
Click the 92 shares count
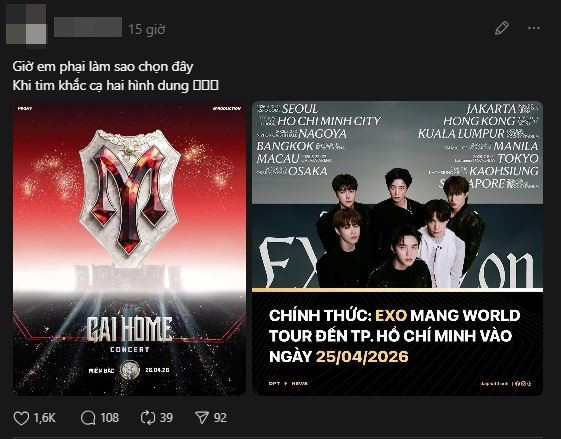[x=220, y=418]
